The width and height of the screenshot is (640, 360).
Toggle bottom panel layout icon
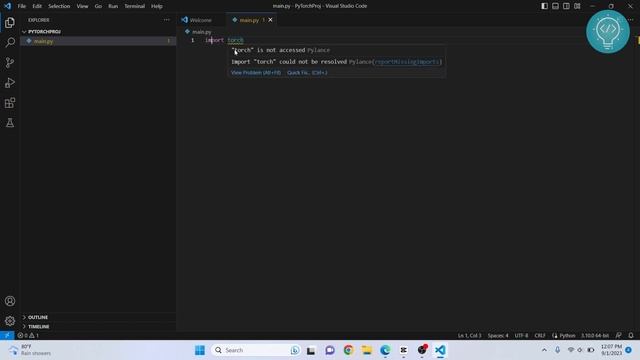coord(556,6)
